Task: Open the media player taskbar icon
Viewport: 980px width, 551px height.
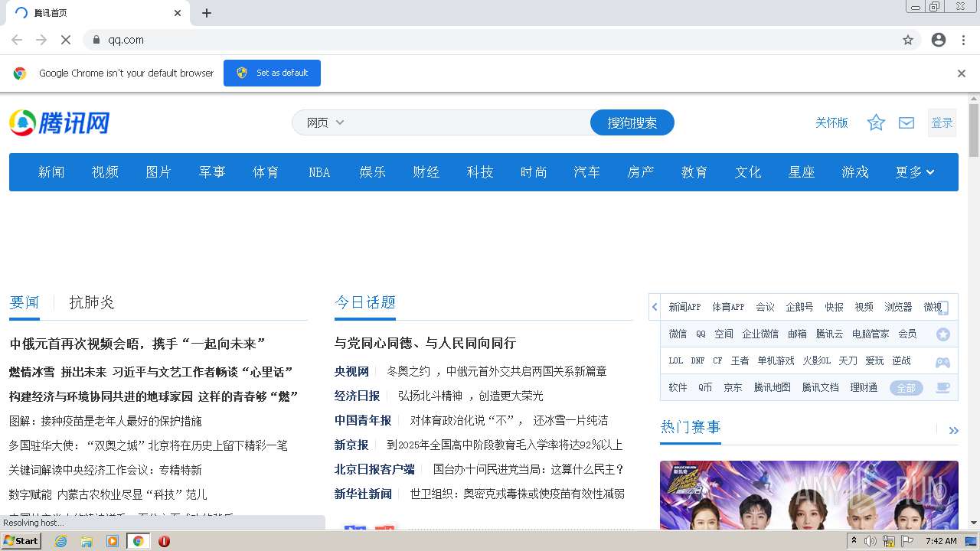Action: (x=113, y=541)
